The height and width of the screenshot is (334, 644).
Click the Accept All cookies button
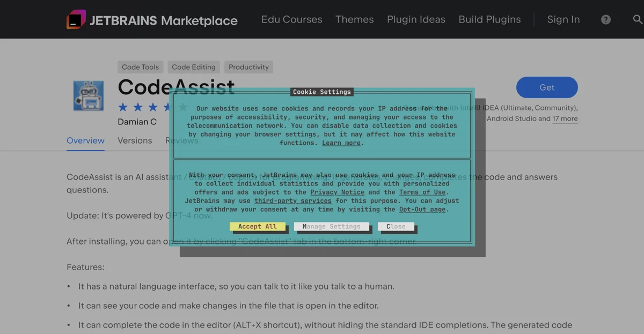coord(258,226)
